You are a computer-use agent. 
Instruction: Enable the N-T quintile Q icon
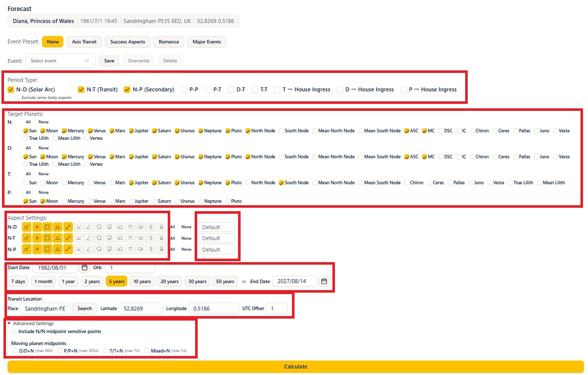click(99, 238)
